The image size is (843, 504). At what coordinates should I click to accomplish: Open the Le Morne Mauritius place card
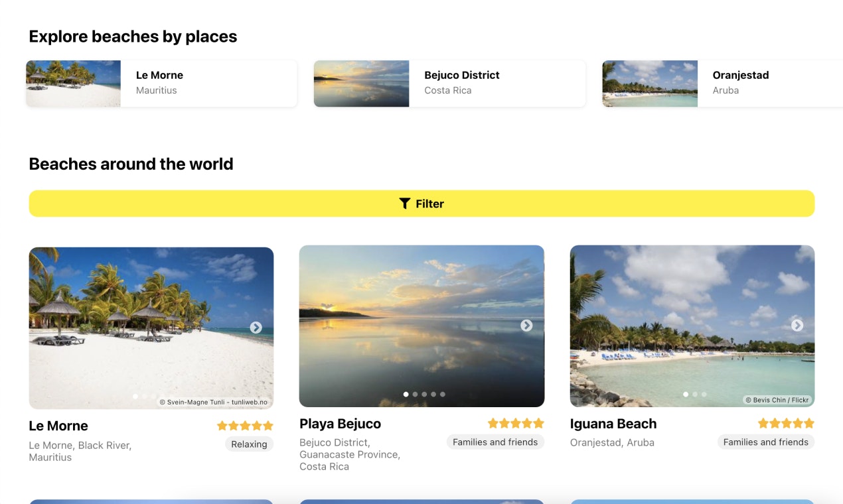pyautogui.click(x=161, y=83)
